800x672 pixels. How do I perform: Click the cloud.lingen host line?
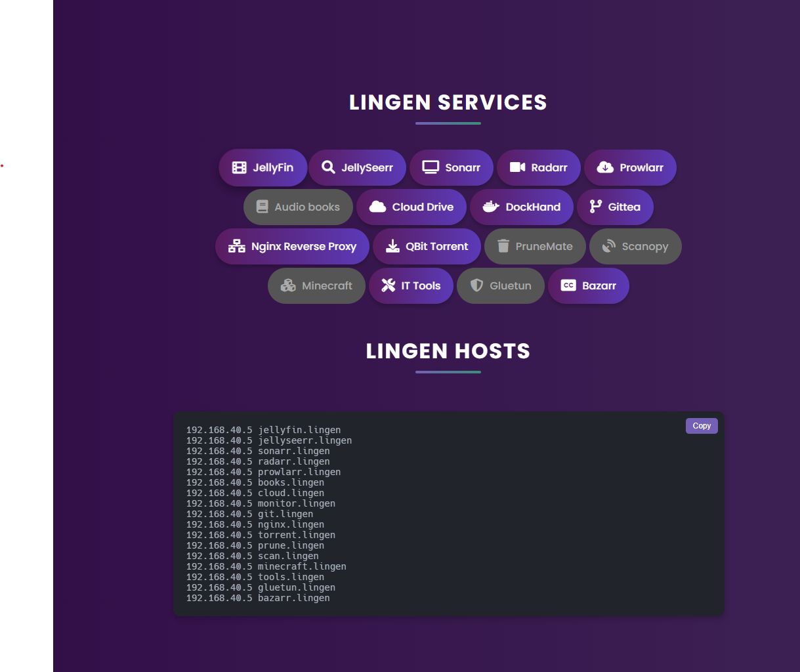click(x=255, y=493)
